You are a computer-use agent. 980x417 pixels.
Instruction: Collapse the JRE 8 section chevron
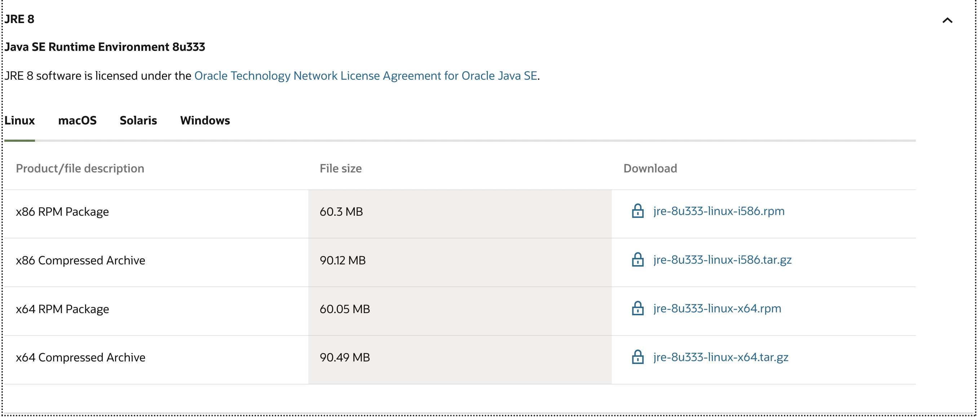[x=947, y=21]
